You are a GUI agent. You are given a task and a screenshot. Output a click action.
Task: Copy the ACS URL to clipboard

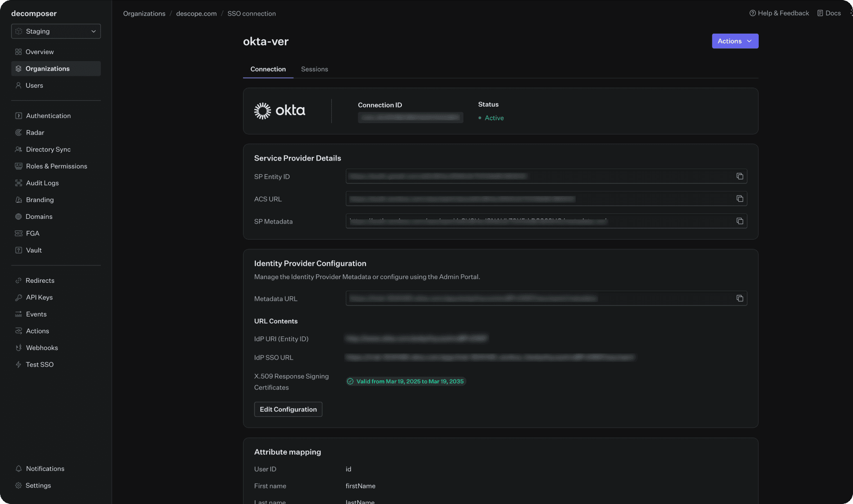740,198
